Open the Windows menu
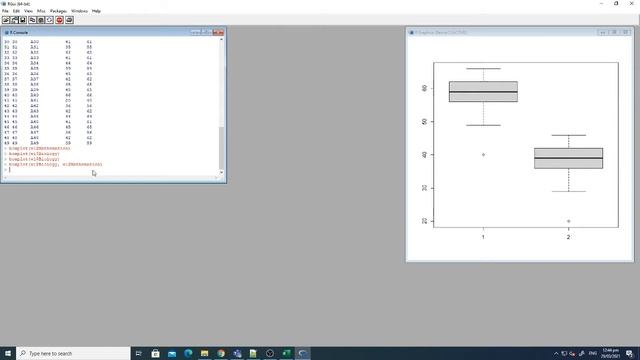640x360 pixels. pos(79,11)
